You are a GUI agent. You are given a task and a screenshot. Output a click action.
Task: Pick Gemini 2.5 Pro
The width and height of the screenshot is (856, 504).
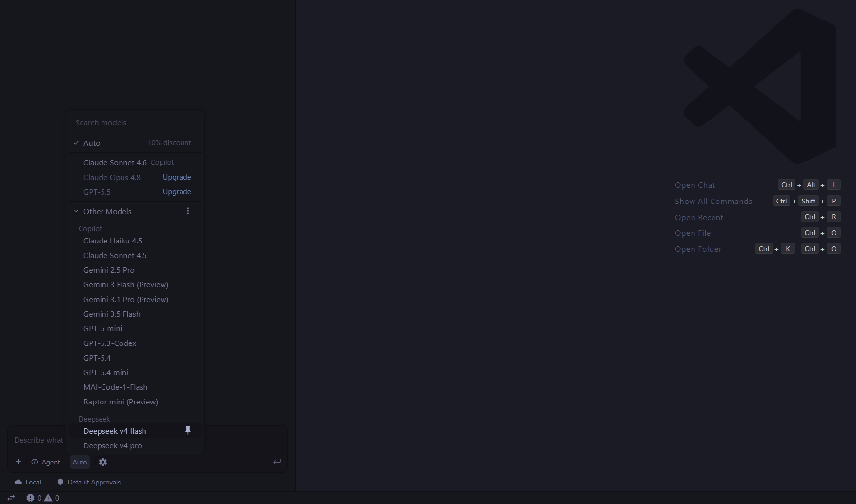[135, 270]
